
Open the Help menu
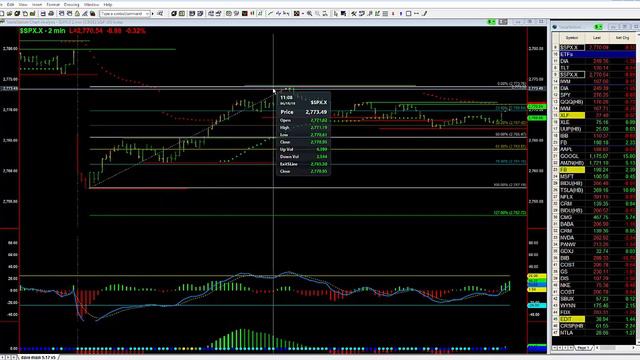tap(108, 4)
